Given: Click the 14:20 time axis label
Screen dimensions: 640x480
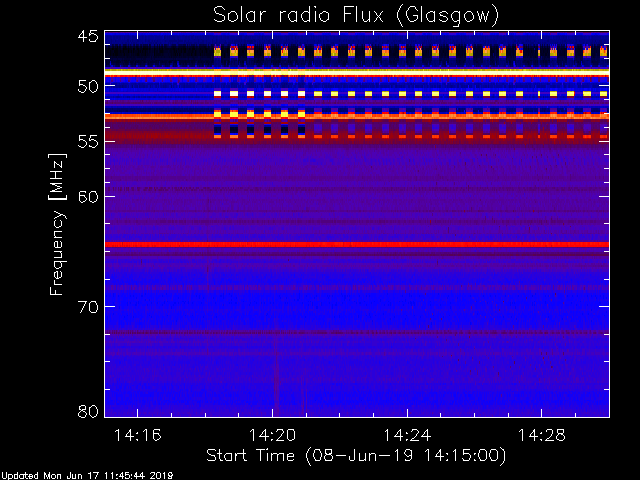Looking at the screenshot, I should tap(272, 436).
